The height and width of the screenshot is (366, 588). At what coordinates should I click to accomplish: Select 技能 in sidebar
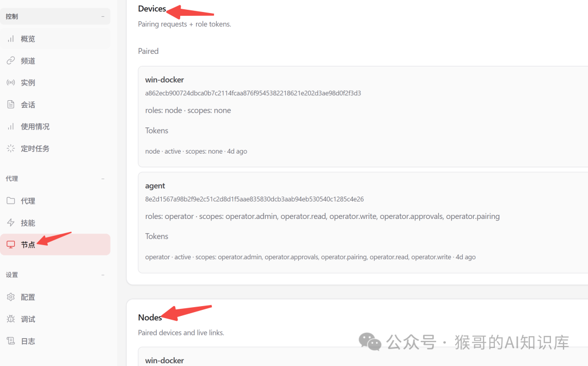55,223
